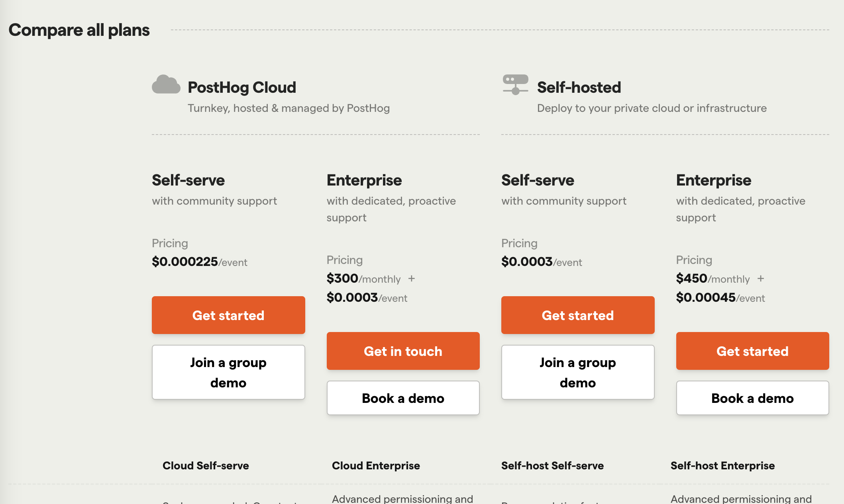The height and width of the screenshot is (504, 844).
Task: Click the PostHog Cloud icon
Action: (x=166, y=84)
